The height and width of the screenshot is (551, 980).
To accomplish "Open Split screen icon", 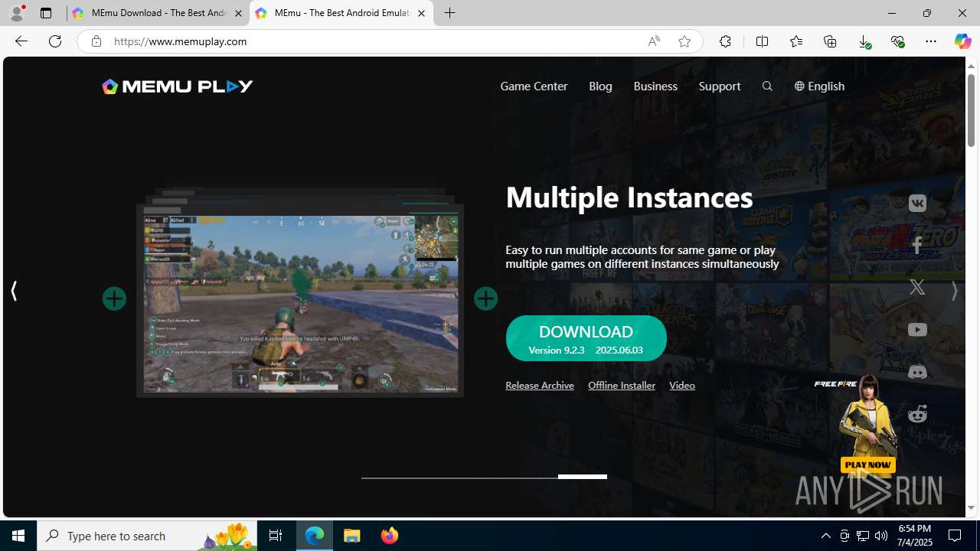I will point(762,41).
